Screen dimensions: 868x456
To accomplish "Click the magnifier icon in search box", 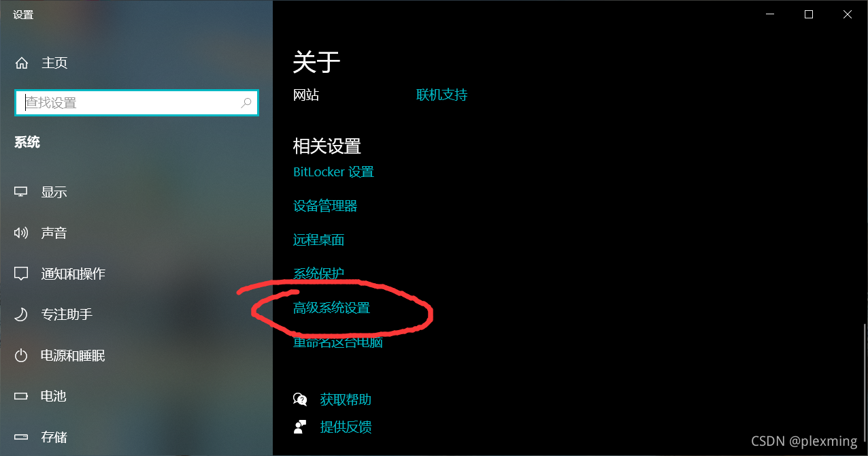I will [x=246, y=103].
